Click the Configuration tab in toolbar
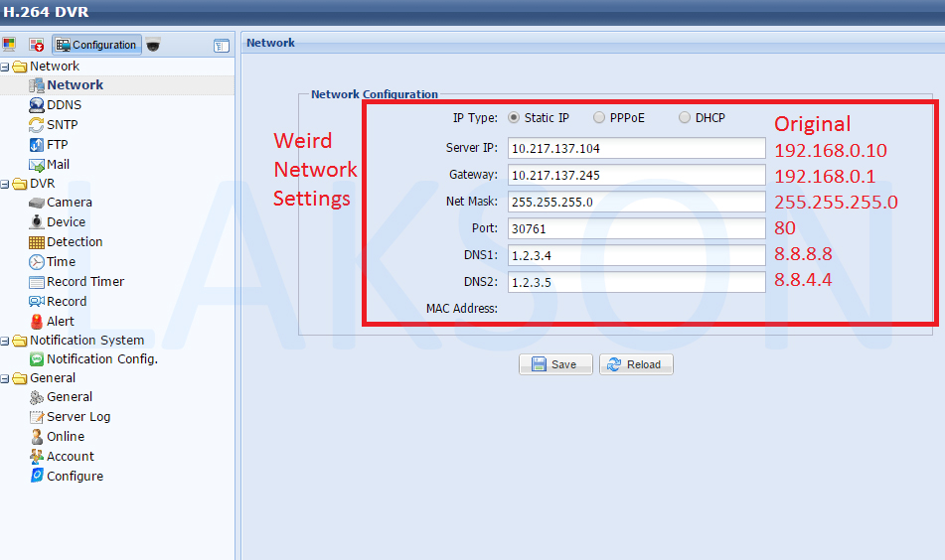 [x=96, y=45]
